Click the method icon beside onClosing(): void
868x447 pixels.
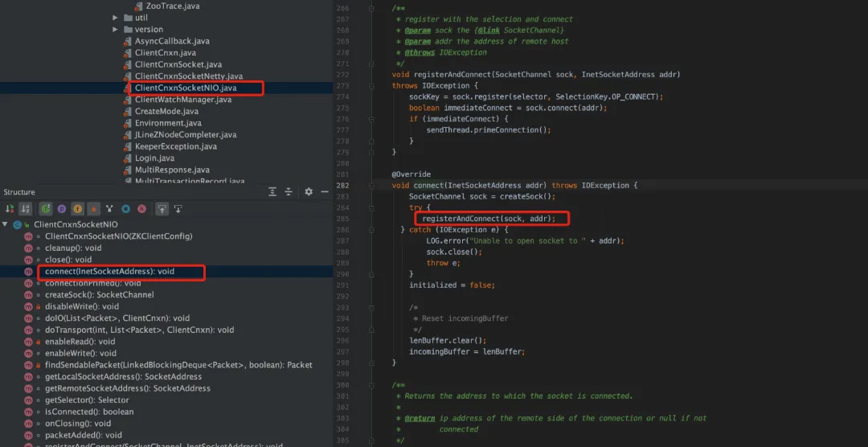[x=27, y=424]
